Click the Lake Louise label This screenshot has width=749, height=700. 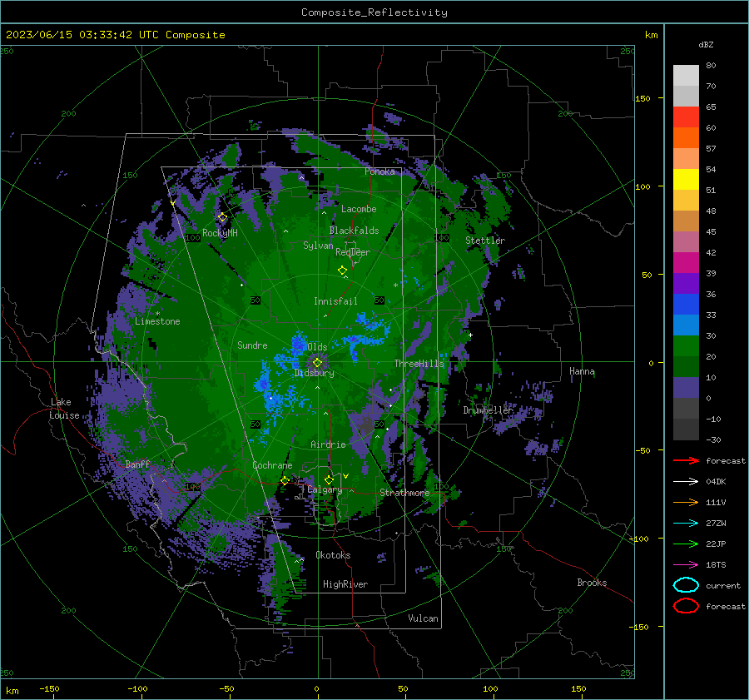[64, 409]
